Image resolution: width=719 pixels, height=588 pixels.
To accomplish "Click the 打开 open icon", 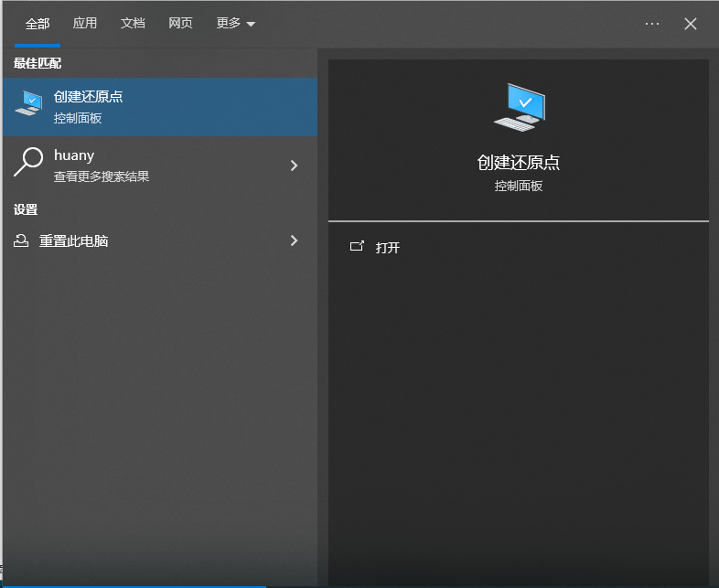I will point(357,247).
